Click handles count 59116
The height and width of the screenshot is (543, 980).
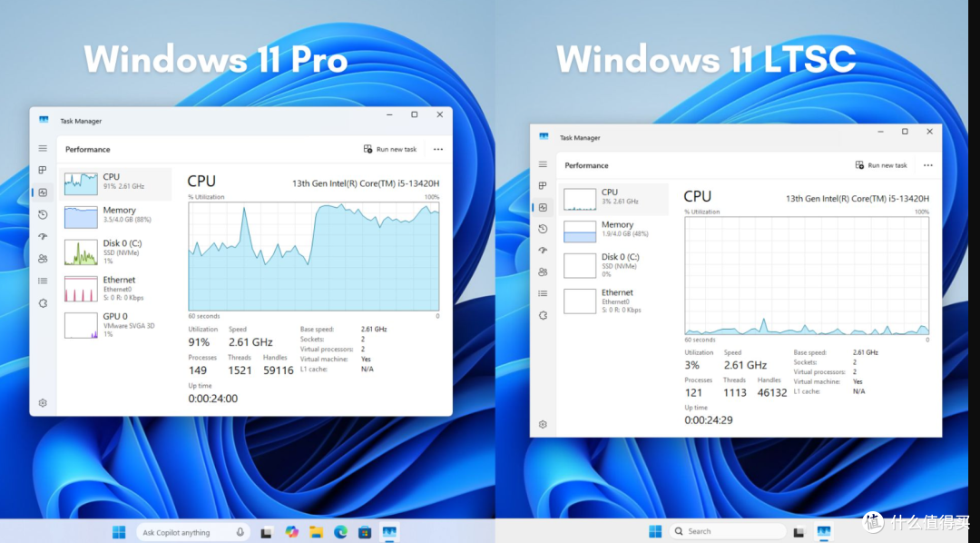pos(279,370)
